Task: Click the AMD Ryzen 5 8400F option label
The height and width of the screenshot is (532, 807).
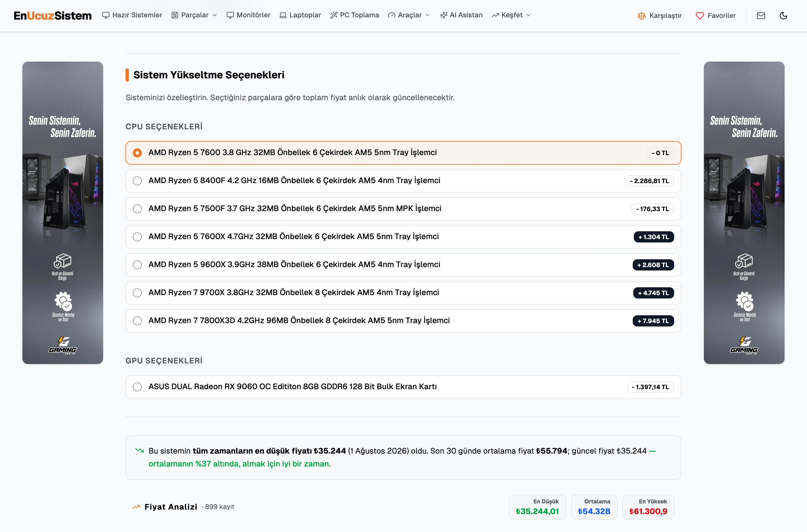Action: tap(294, 181)
